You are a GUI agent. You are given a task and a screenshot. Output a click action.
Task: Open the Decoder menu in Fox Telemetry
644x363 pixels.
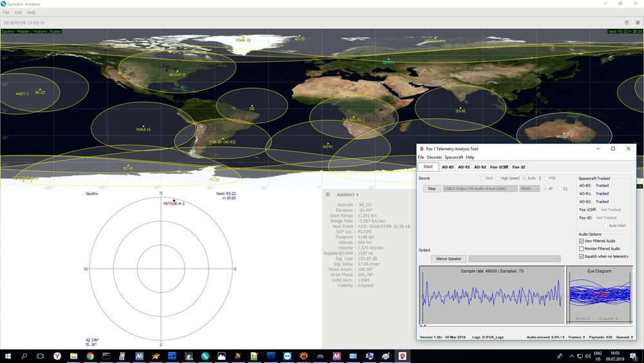pyautogui.click(x=434, y=157)
